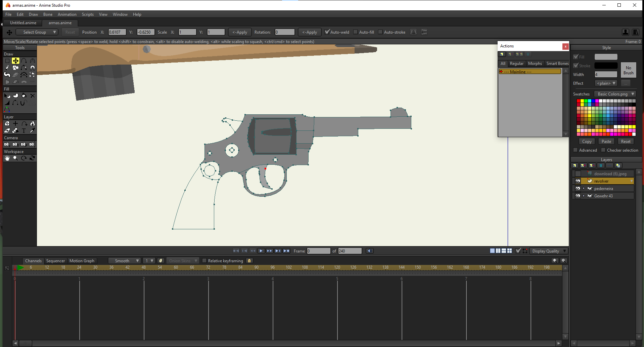
Task: Select the Magnet tool
Action: pyautogui.click(x=33, y=68)
